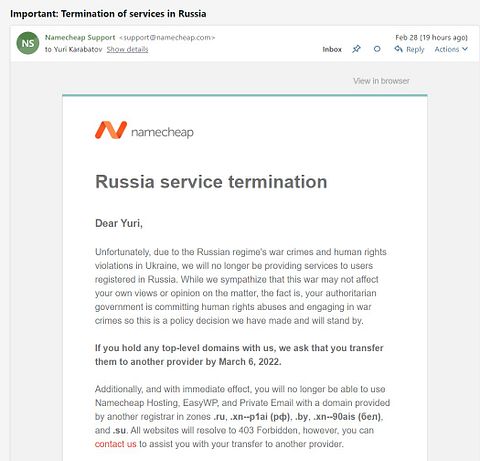Click the Namecheap logo
This screenshot has width=480, height=461.
coord(144,130)
